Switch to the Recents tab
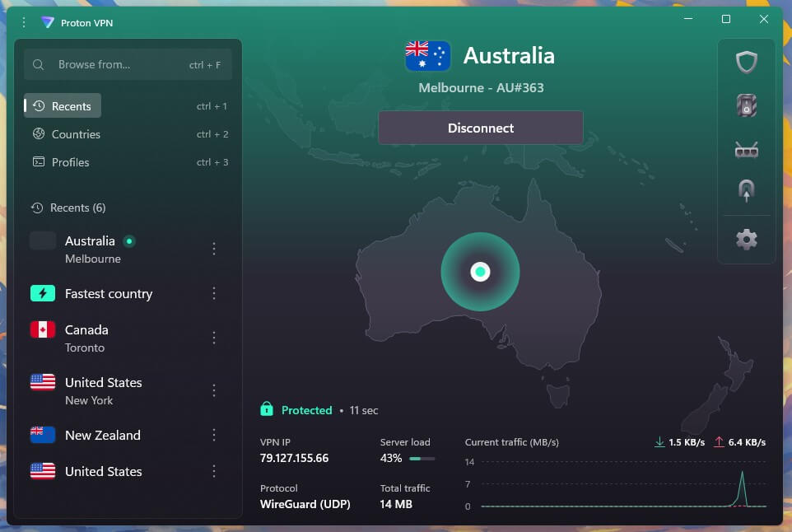The image size is (792, 532). click(63, 105)
